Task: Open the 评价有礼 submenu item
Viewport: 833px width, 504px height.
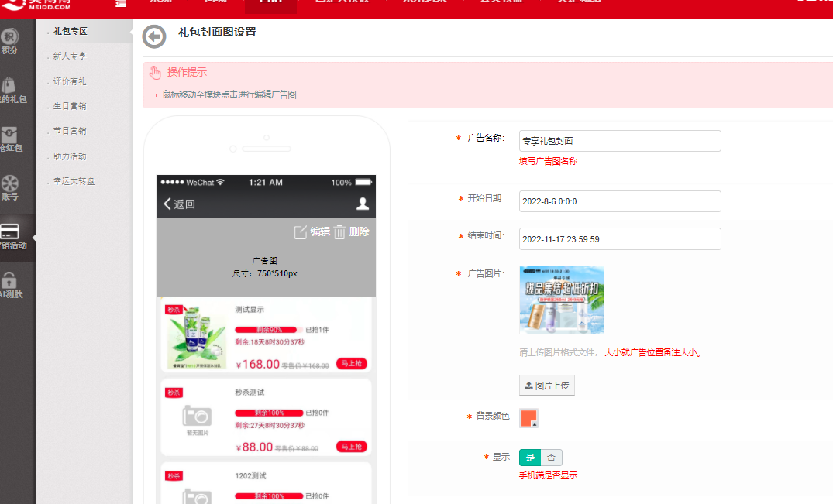Action: tap(70, 81)
